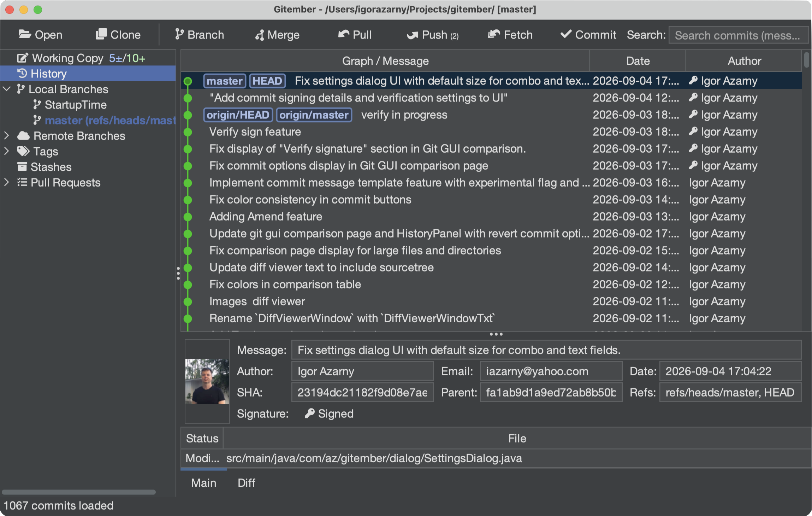Viewport: 812px width, 516px height.
Task: Click the Merge button label
Action: pos(283,35)
